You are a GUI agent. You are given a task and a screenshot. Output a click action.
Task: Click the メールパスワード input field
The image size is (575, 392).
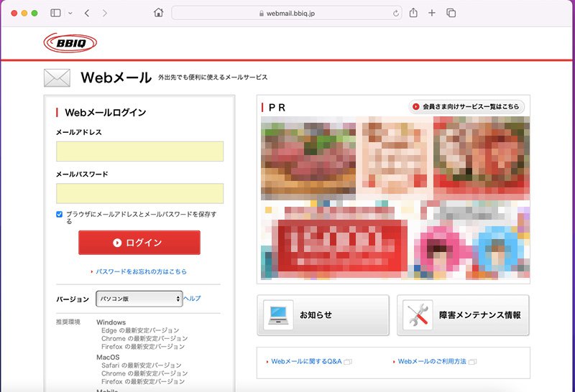139,193
